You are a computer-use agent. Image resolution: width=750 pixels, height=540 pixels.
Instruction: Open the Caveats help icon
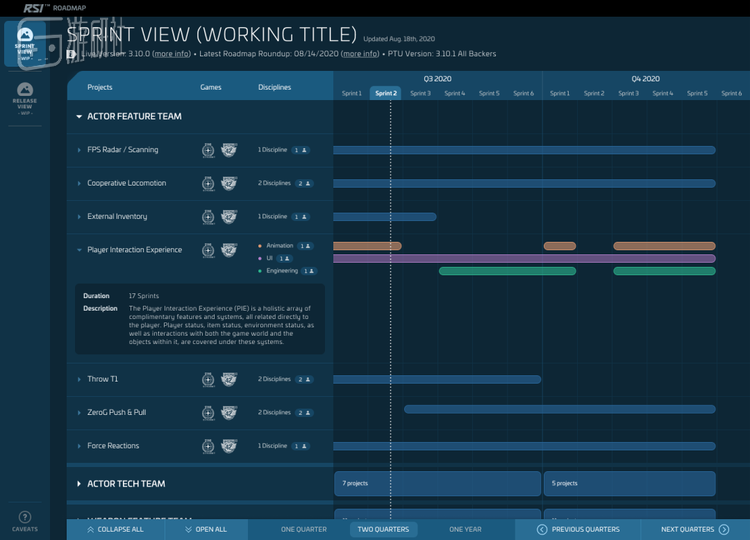click(x=24, y=521)
